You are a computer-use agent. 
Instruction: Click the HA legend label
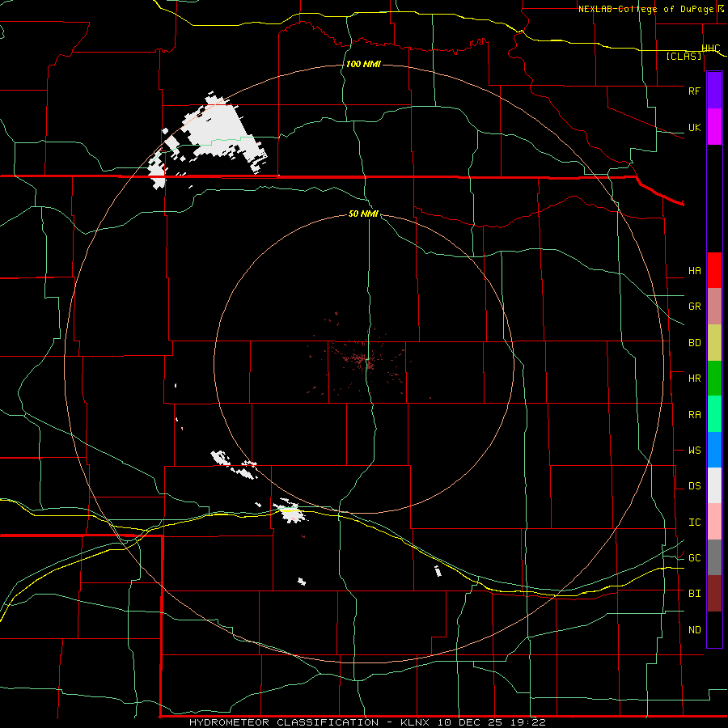tap(694, 271)
